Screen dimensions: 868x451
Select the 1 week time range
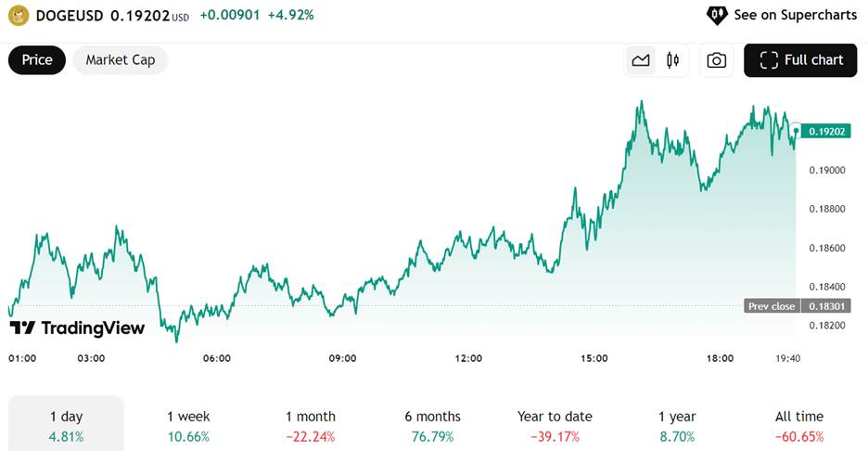point(188,426)
